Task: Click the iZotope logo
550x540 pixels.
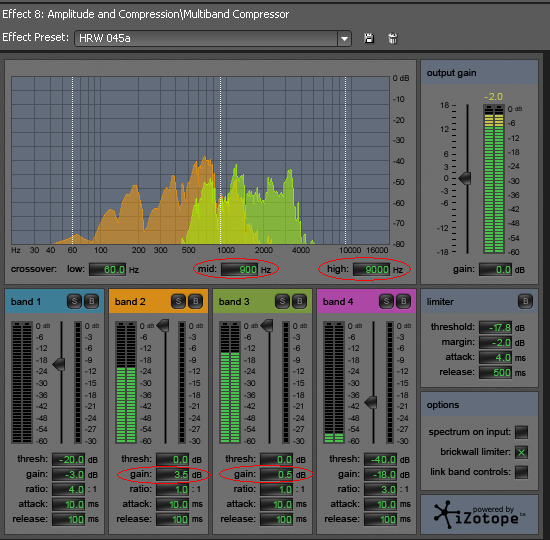Action: pos(479,515)
